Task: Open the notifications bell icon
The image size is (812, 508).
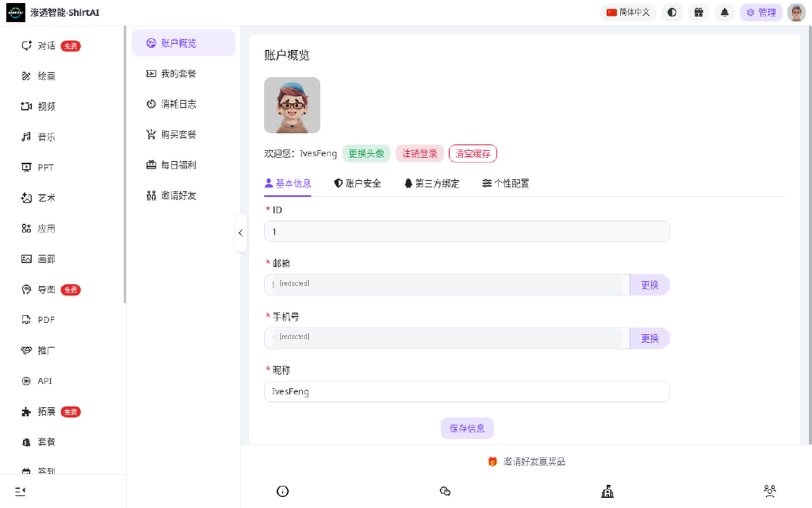Action: [x=724, y=12]
